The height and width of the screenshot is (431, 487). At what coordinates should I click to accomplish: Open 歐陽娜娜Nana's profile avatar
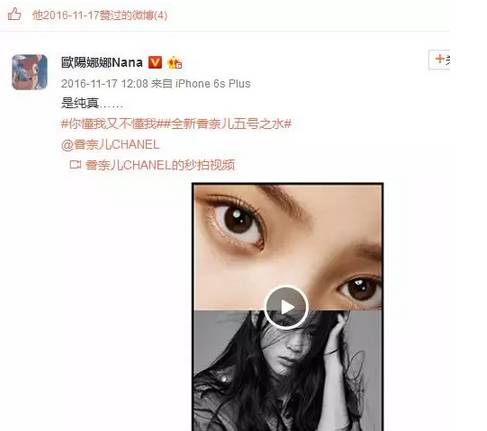30,72
